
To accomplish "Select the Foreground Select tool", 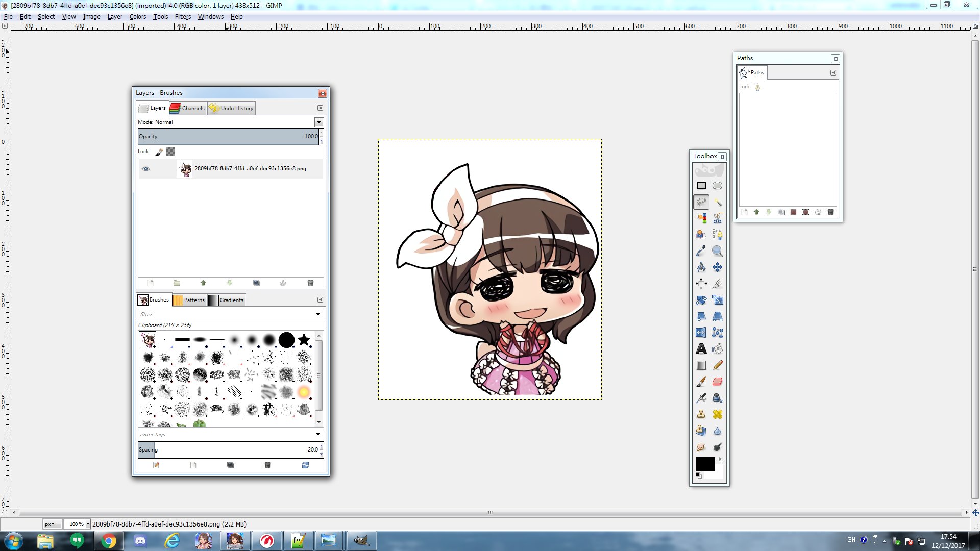I will 701,235.
